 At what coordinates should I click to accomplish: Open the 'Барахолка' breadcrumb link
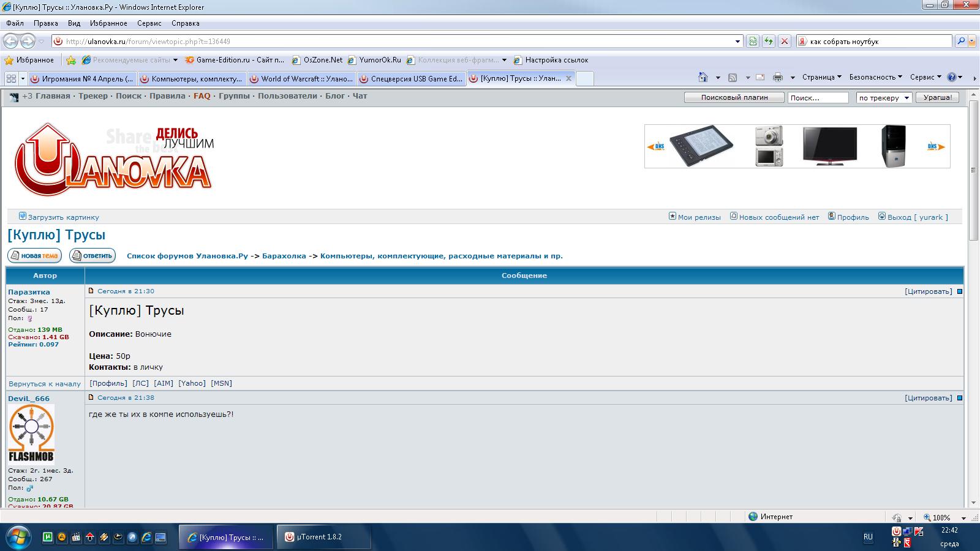coord(284,256)
